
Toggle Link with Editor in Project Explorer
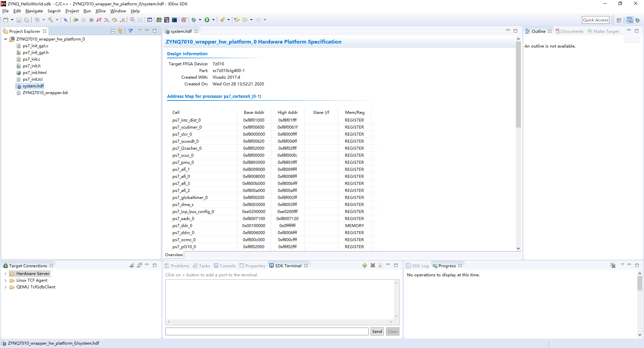pyautogui.click(x=120, y=31)
